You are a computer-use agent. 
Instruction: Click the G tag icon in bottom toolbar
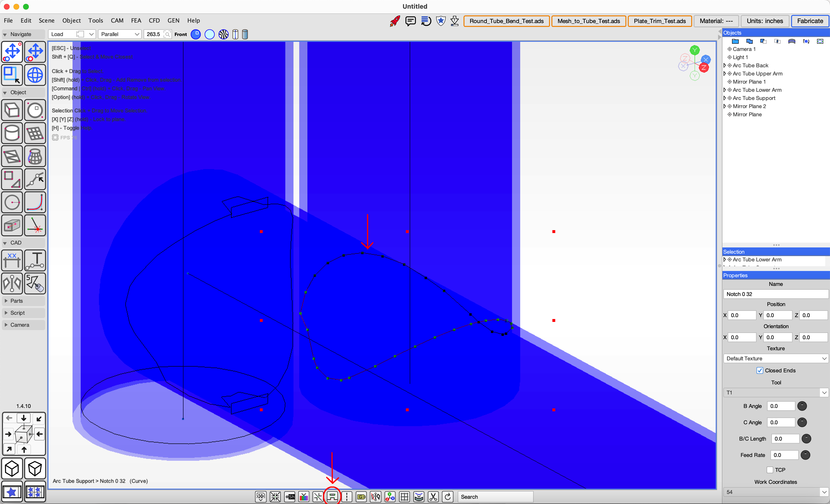click(x=361, y=497)
